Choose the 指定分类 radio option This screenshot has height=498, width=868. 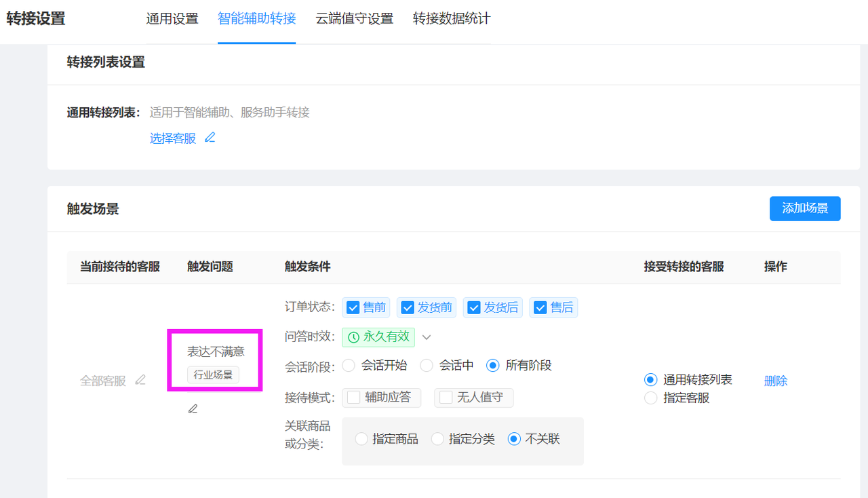point(437,439)
